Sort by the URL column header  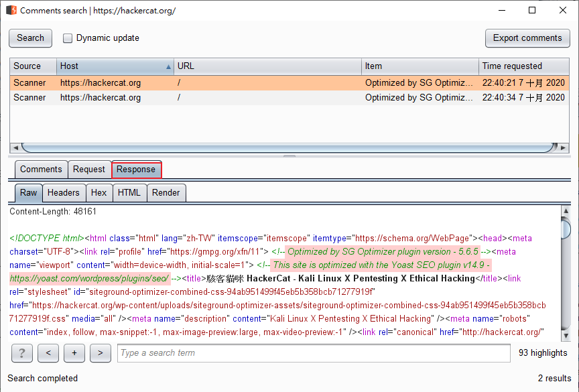pos(267,66)
